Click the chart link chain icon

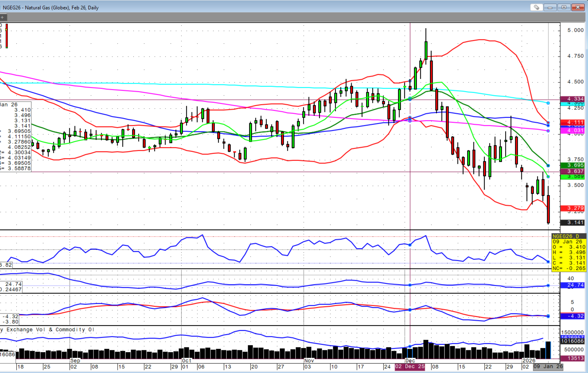(x=536, y=7)
